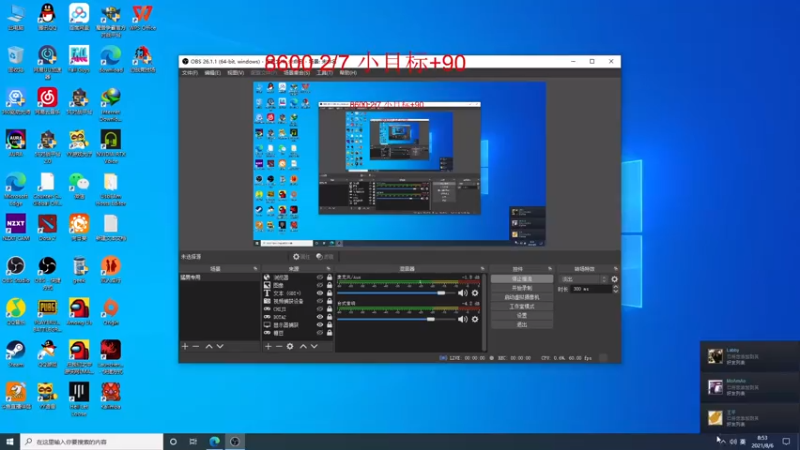Screen dimensions: 800x450
Task: Open the NVIDIA RTX Voice desktop shortcut
Action: 111,146
